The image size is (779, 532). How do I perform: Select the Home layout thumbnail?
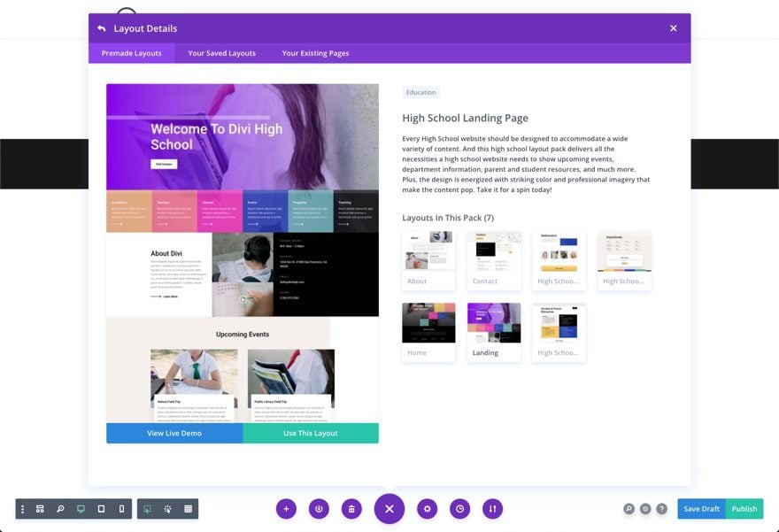[428, 332]
